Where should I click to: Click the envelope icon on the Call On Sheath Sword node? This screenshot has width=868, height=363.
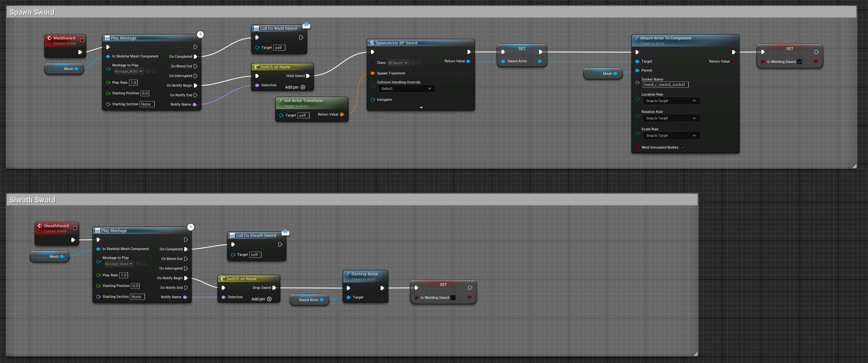pos(285,232)
